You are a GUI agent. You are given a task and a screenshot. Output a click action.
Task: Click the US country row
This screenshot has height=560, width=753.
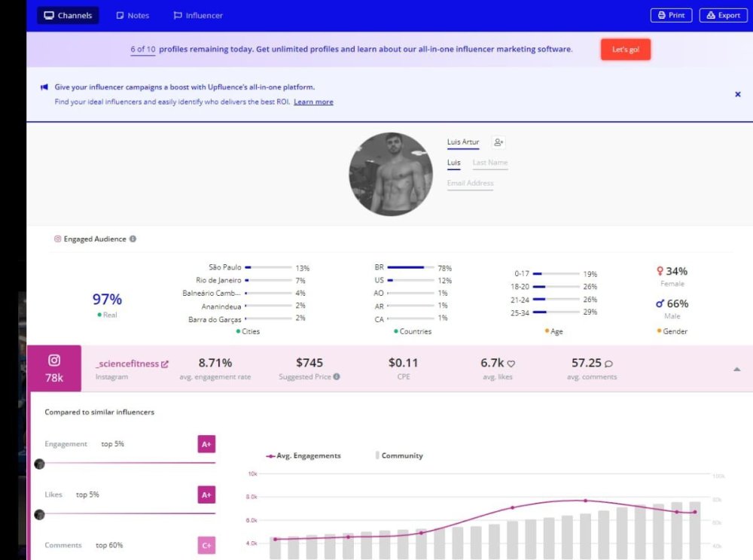click(413, 280)
